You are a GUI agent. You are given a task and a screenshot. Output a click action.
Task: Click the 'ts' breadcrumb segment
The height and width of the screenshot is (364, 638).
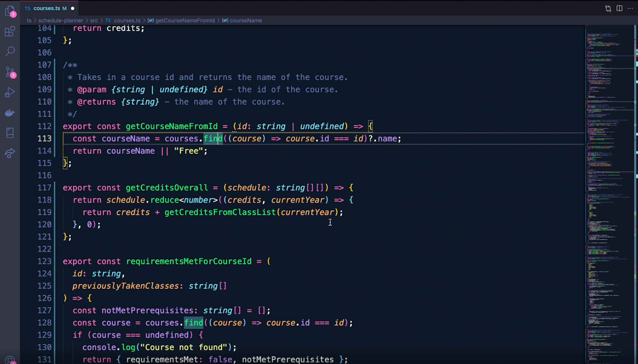[x=29, y=20]
